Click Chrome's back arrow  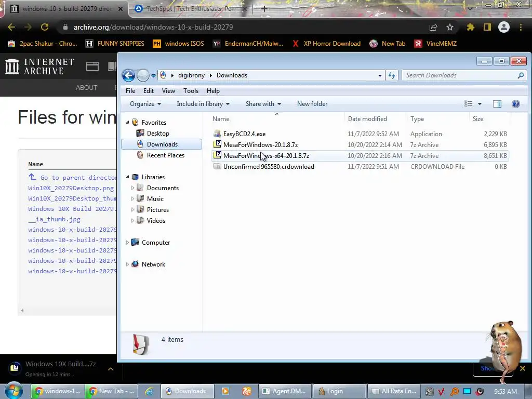(11, 27)
